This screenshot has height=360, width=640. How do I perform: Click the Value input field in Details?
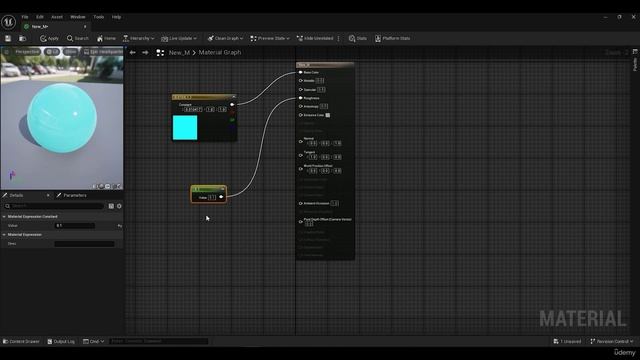point(75,226)
